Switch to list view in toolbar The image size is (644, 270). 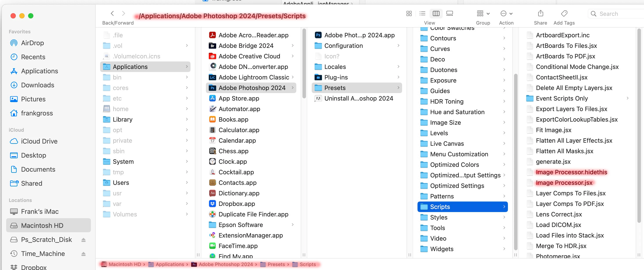tap(422, 14)
